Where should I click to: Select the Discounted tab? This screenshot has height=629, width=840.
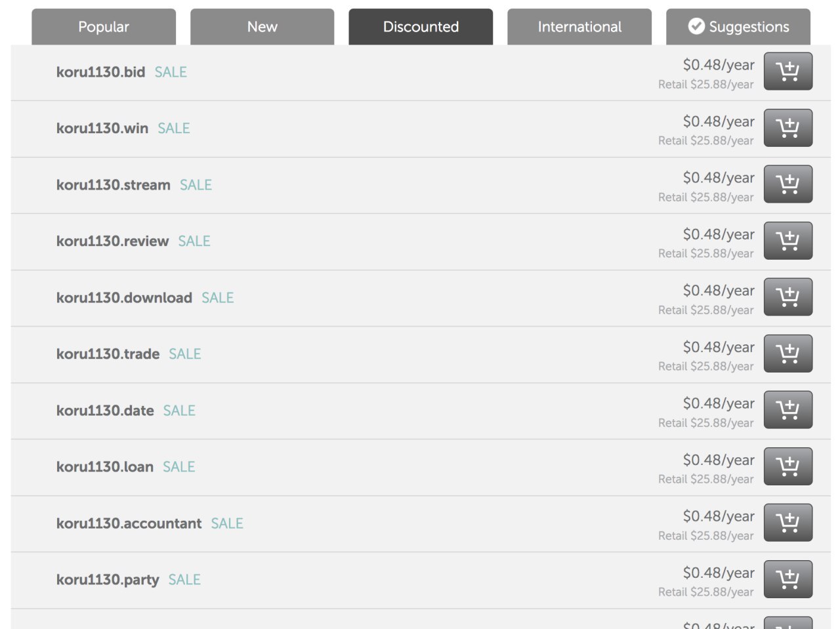tap(421, 27)
